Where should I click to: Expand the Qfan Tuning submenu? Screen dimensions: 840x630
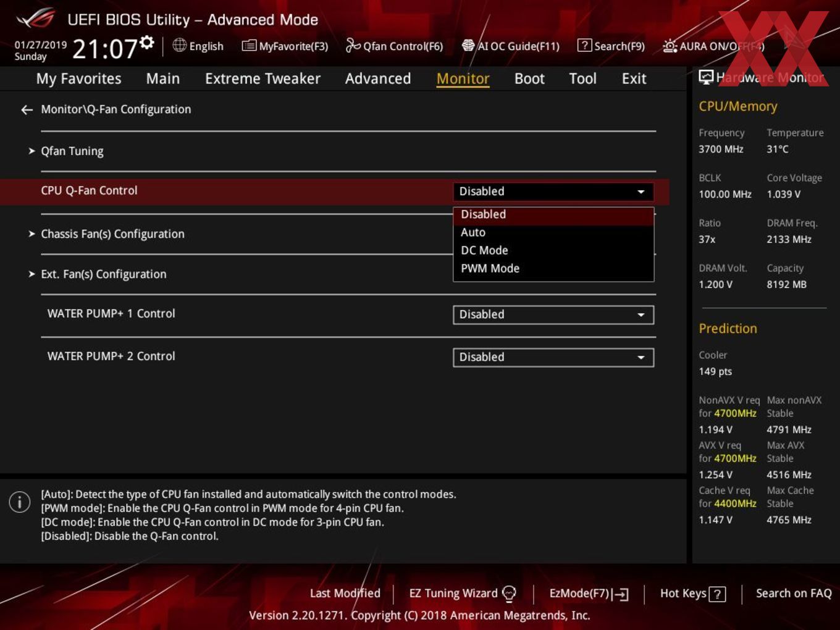tap(72, 151)
